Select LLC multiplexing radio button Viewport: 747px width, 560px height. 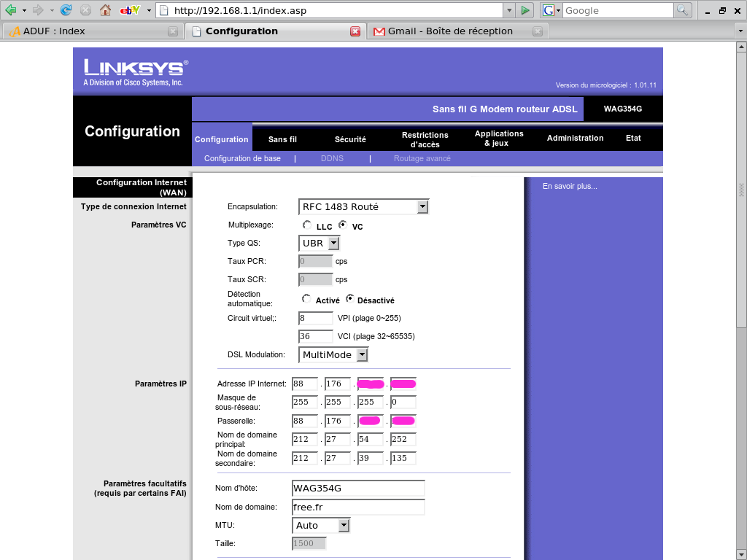tap(307, 225)
